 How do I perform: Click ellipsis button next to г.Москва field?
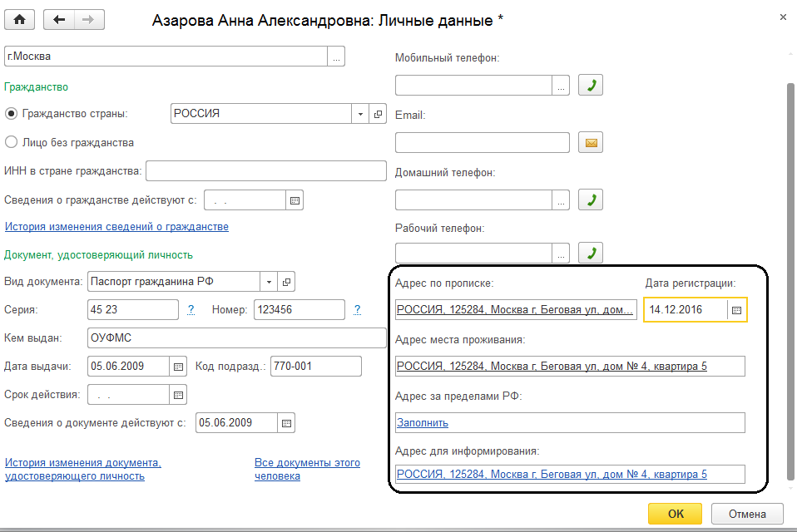point(336,57)
